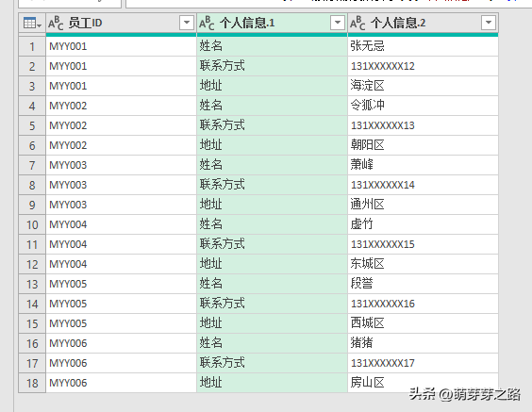Viewport: 532px width, 412px height.
Task: Click MYY005 cell in row 13
Action: [121, 284]
